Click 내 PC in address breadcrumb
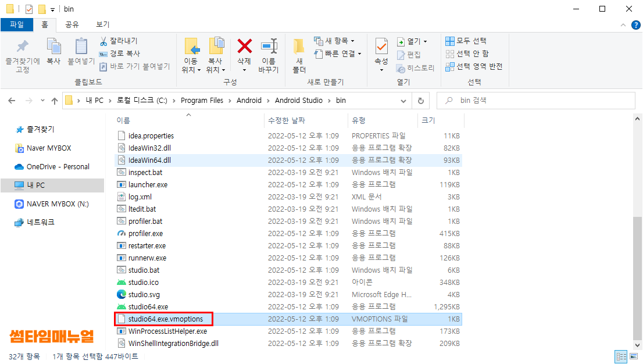 [94, 101]
